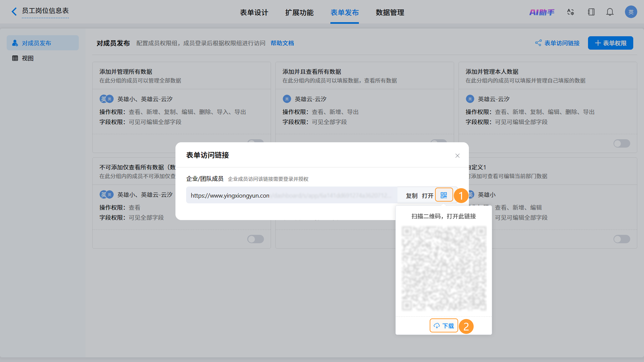Viewport: 644px width, 362px height.
Task: Click the description 配置成员权限组，成员登录后根据权限组进行访问
Action: click(x=201, y=43)
